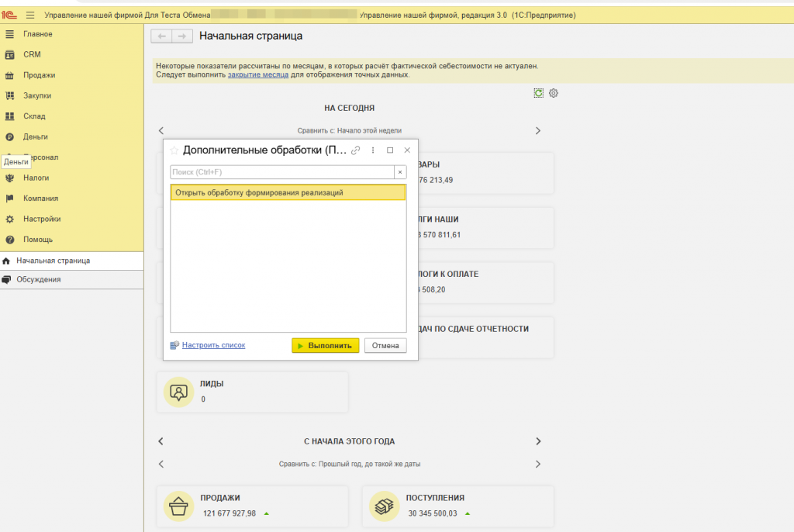794x532 pixels.
Task: Click the home icon for Начальная страница
Action: [x=6, y=261]
